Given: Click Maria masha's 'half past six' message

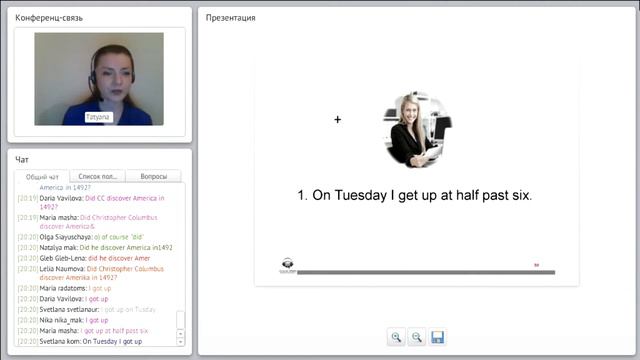Looking at the screenshot, I should [x=83, y=331].
